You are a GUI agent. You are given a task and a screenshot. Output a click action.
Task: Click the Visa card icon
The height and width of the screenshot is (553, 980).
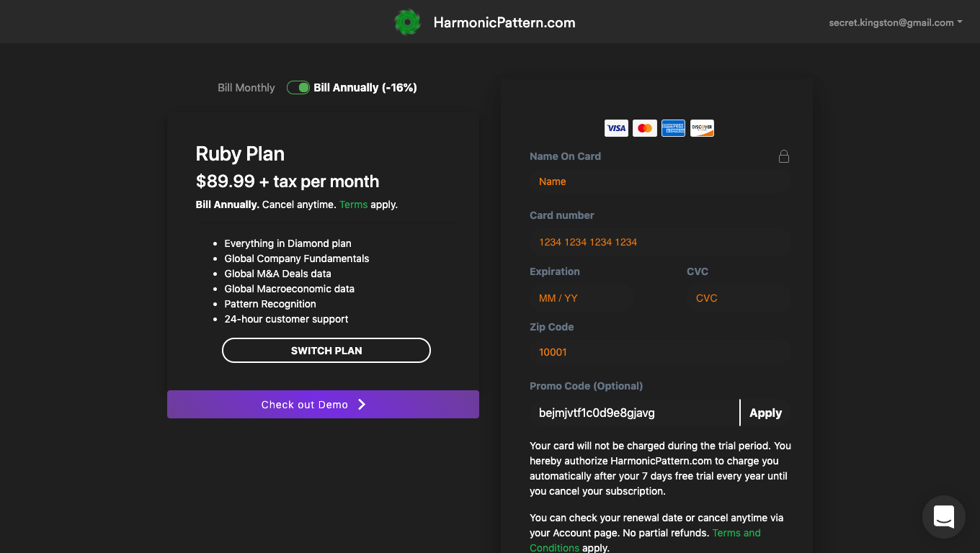tap(616, 128)
